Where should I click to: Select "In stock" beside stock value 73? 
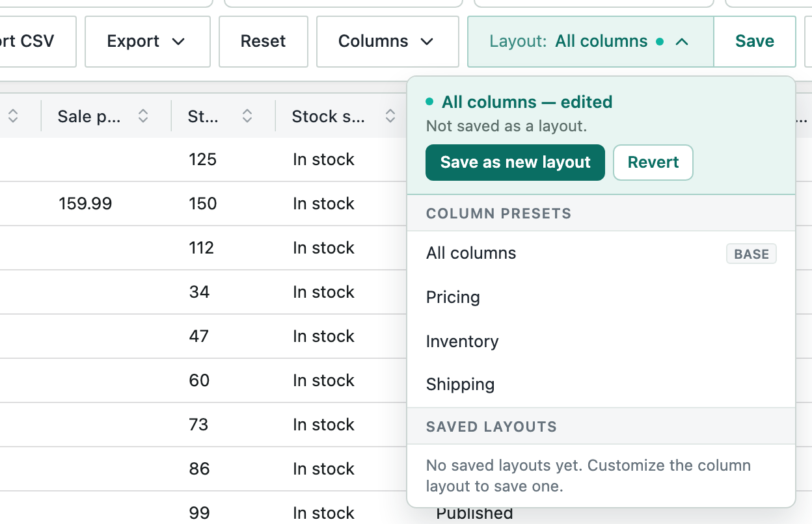click(323, 425)
